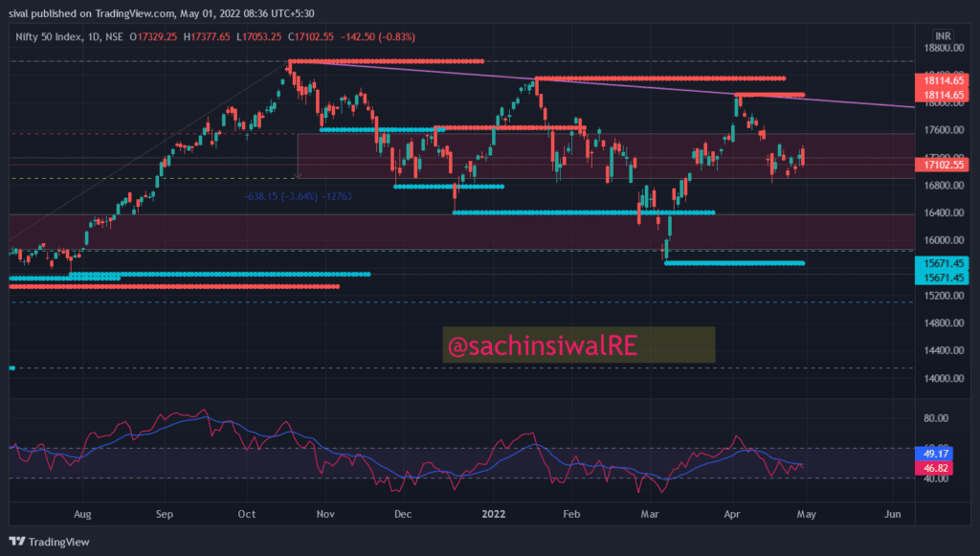Viewport: 980px width, 556px height.
Task: Select the @sachinsiwalRE text annotation
Action: [543, 345]
